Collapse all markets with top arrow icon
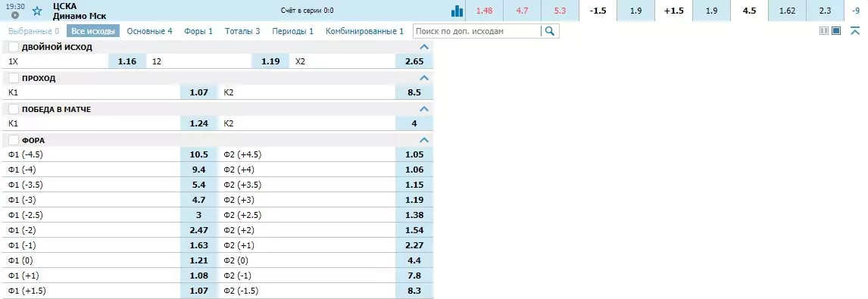This screenshot has height=299, width=868. click(854, 31)
